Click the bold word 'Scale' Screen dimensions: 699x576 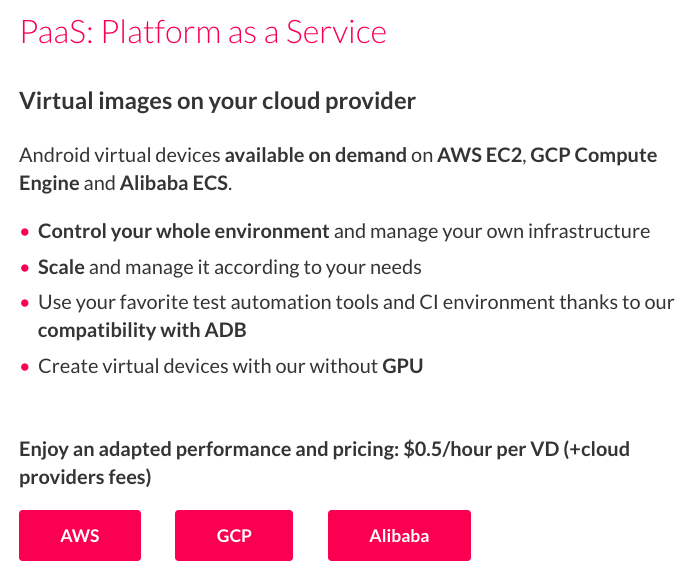[x=61, y=267]
